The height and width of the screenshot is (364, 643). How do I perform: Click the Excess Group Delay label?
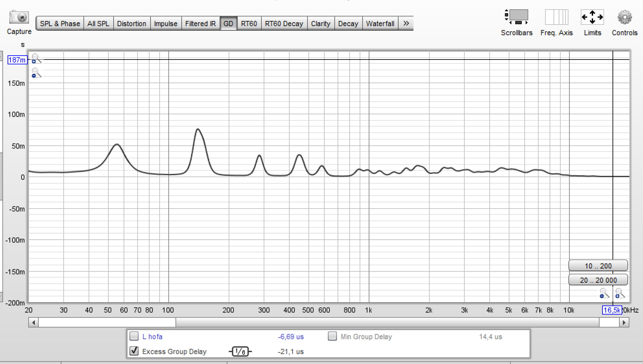click(x=174, y=351)
